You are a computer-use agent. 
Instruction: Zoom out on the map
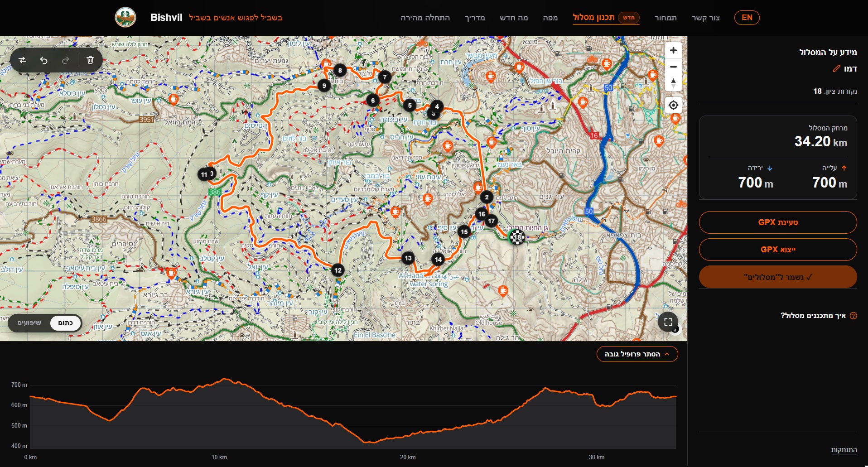(673, 67)
